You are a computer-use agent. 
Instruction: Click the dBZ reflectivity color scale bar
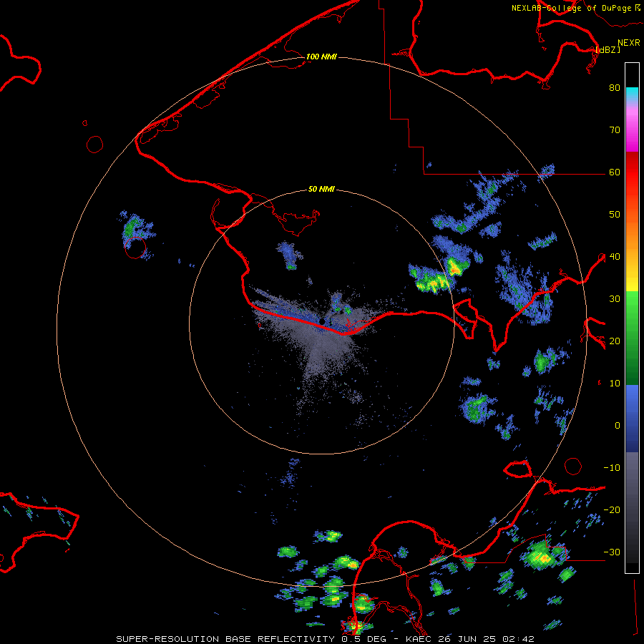[x=632, y=318]
